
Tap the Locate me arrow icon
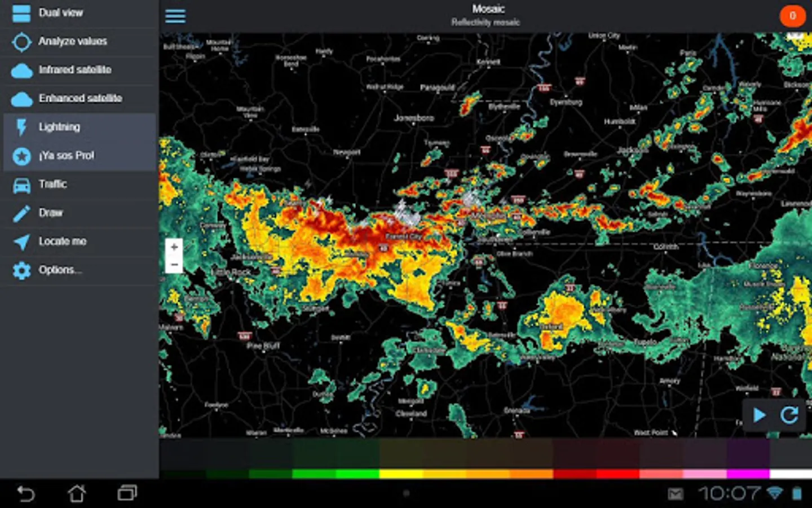[21, 242]
